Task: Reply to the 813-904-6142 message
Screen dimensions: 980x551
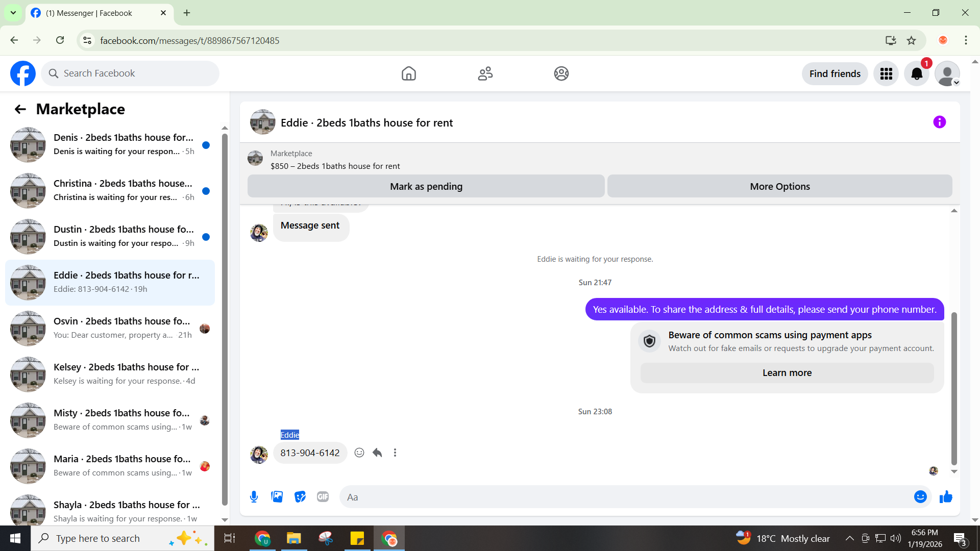Action: [x=377, y=453]
